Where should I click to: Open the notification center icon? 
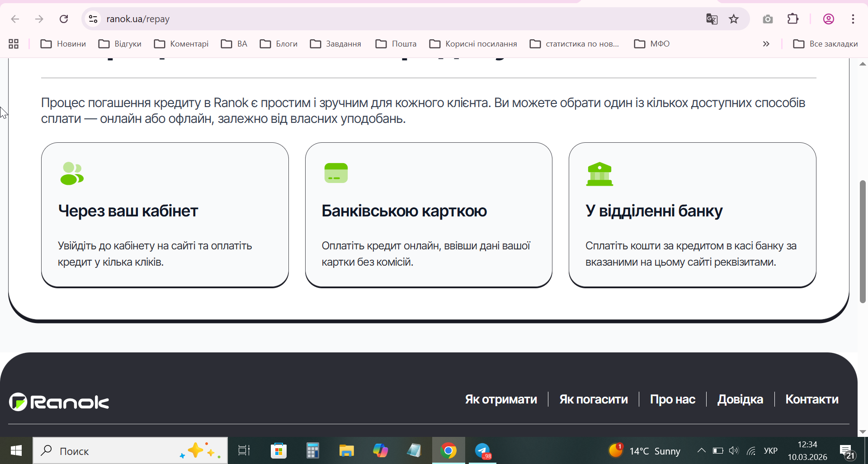tap(847, 451)
